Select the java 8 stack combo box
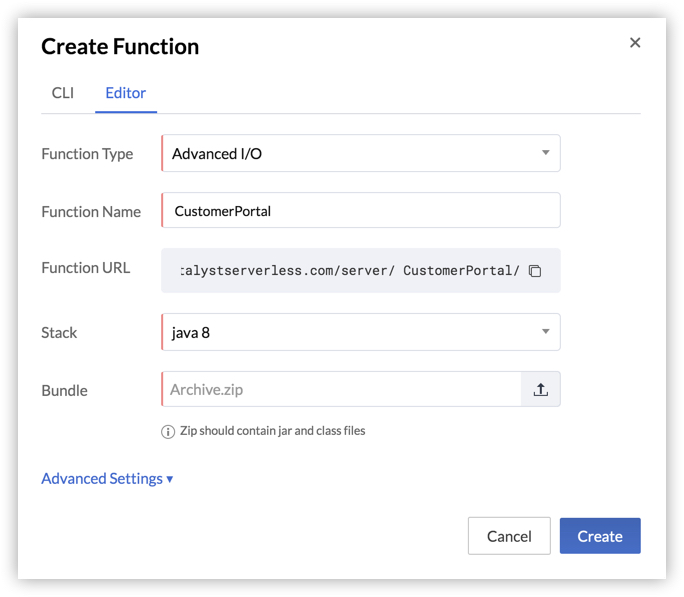 (x=361, y=332)
